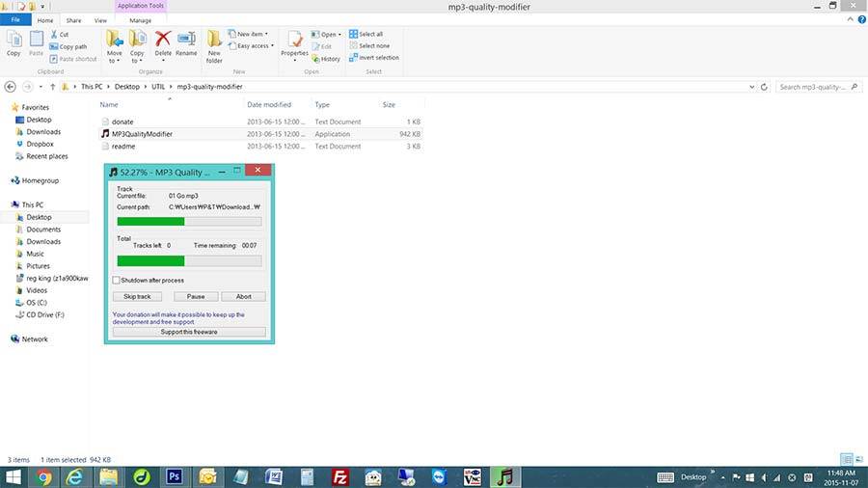Click Desktop in the address breadcrumb

126,87
